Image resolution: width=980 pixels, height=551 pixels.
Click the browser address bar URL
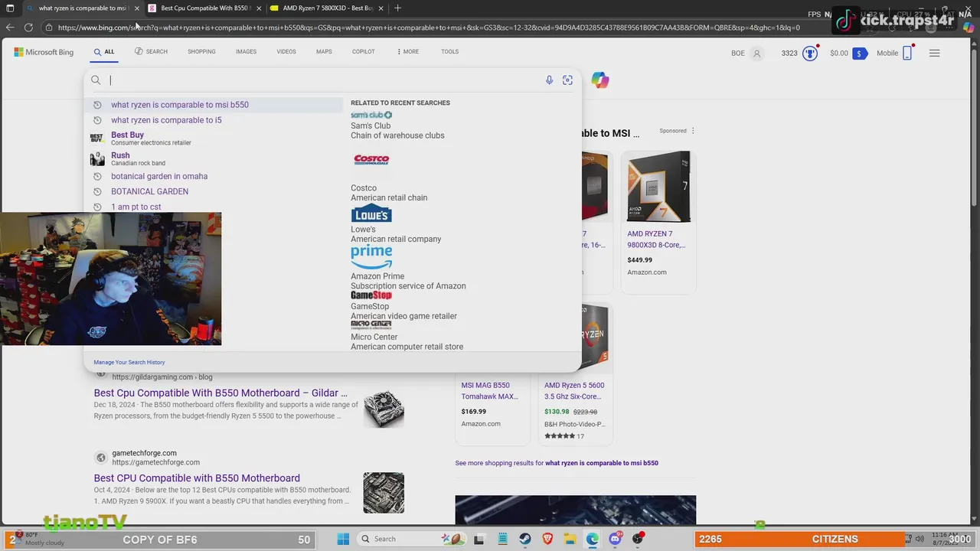tap(429, 28)
